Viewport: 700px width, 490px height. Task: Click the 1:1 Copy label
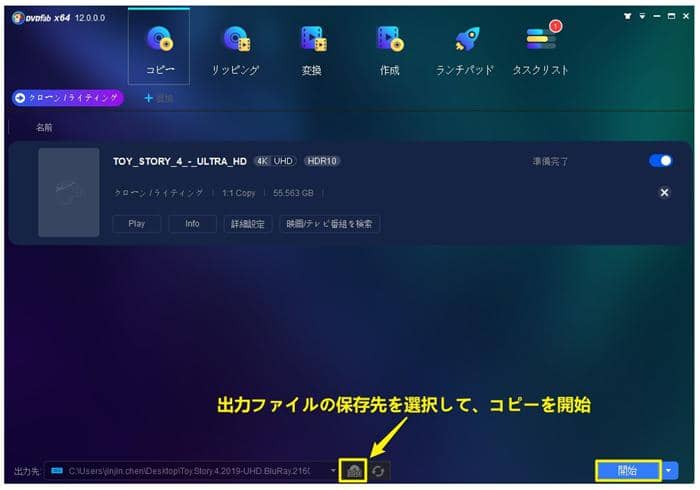[238, 193]
